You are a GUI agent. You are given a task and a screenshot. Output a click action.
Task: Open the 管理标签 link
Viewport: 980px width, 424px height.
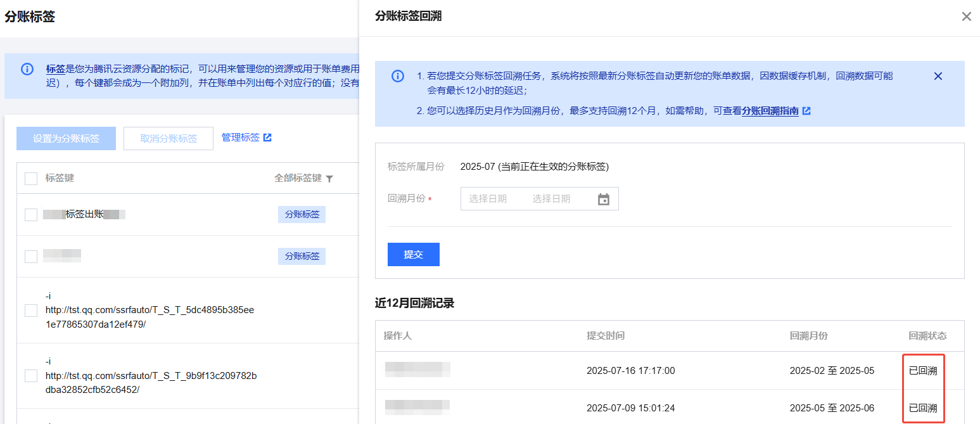241,138
